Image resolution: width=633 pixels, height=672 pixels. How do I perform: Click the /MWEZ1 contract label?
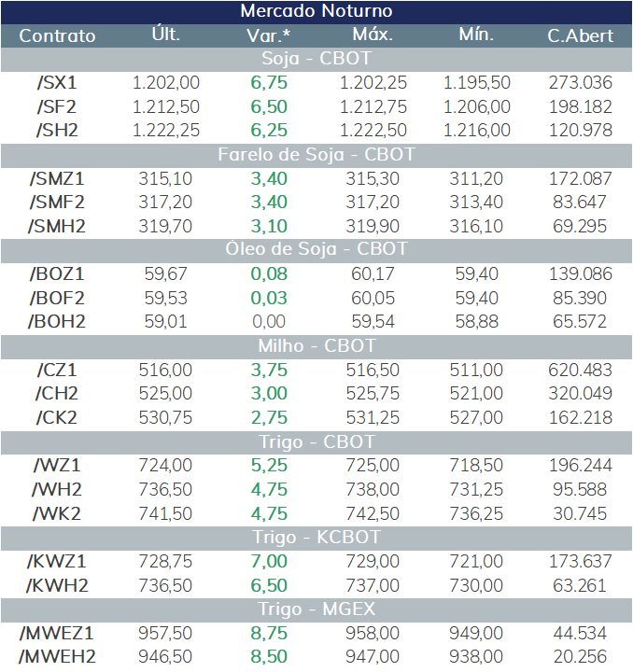57,634
